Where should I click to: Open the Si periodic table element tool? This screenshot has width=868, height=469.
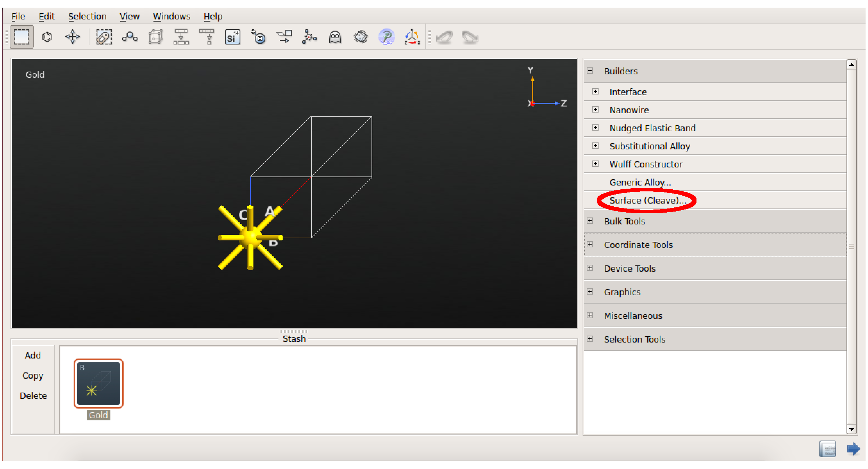(x=232, y=37)
